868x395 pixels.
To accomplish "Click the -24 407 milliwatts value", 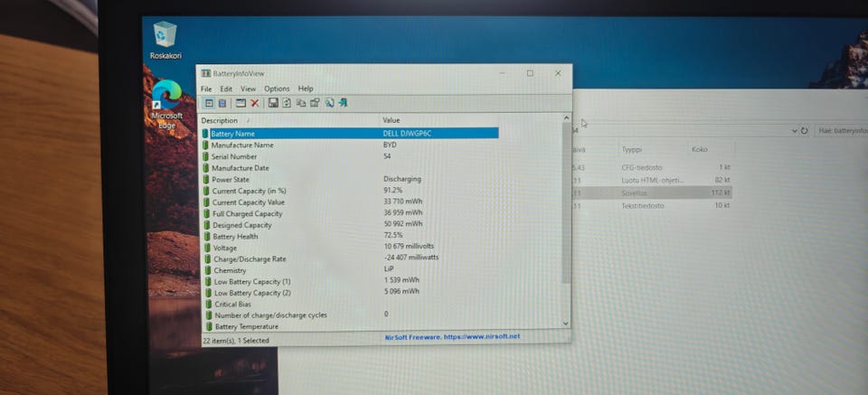I will click(410, 258).
